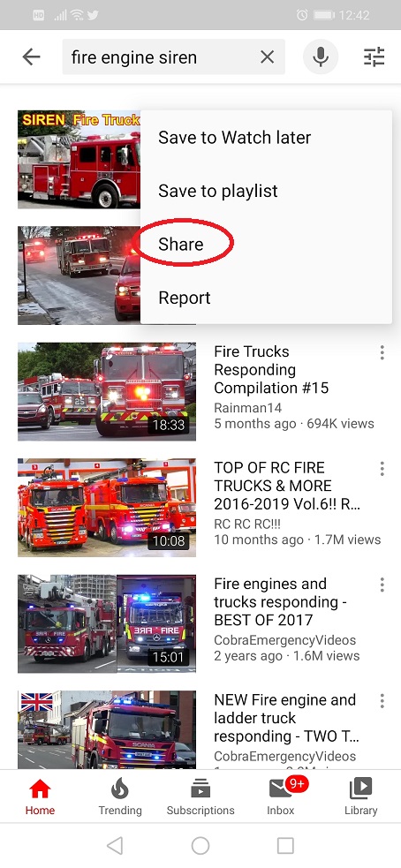This screenshot has height=868, width=401.
Task: Start voice search with microphone icon
Action: (x=320, y=57)
